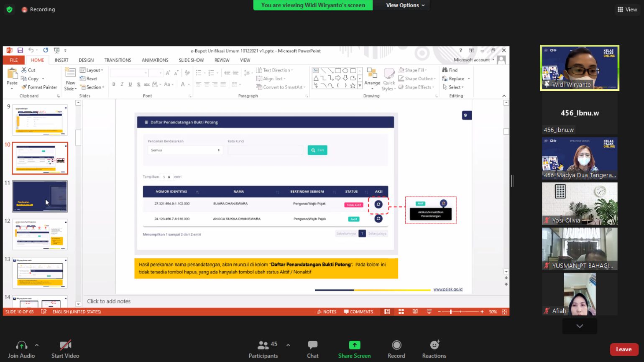Click the red Leave button
Viewport: 644px width, 362px height.
pyautogui.click(x=624, y=349)
